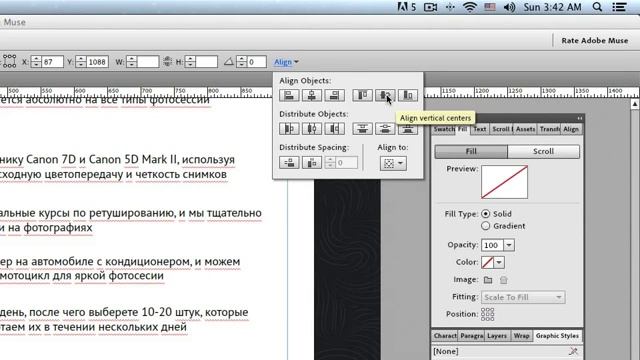Switch to the Align panel tab
The width and height of the screenshot is (640, 360).
click(x=571, y=129)
